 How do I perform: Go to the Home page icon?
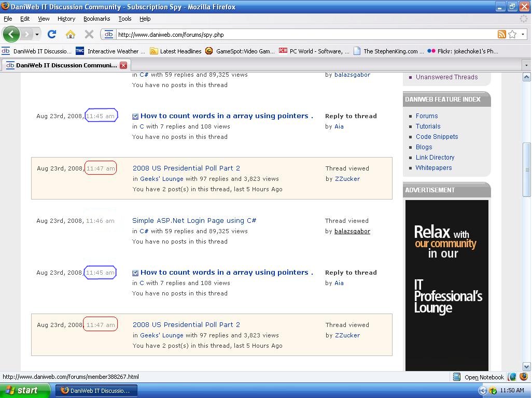click(70, 34)
